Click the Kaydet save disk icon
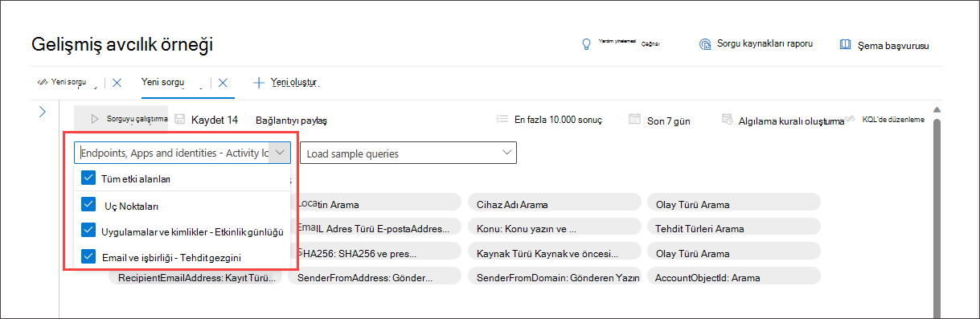The height and width of the screenshot is (319, 980). click(x=179, y=119)
